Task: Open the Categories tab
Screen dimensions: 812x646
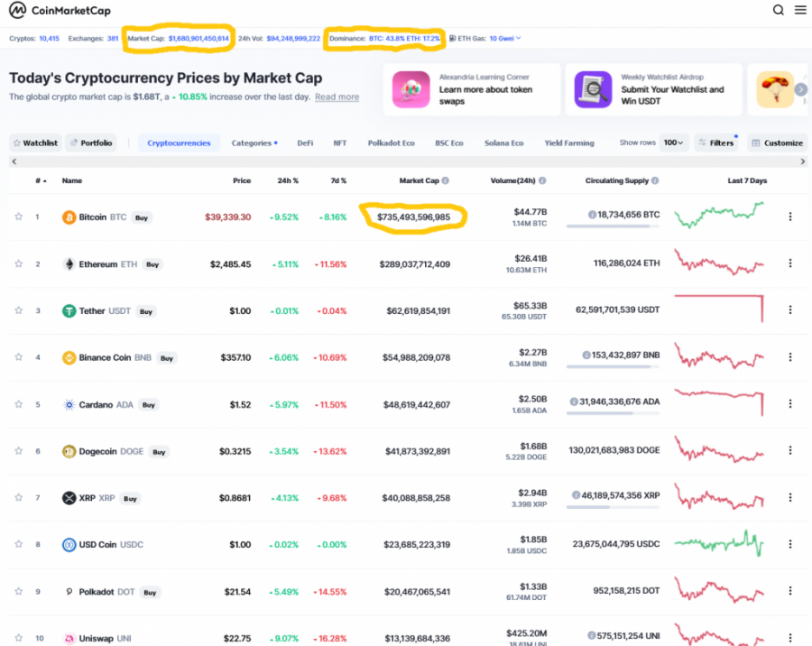Action: 254,143
